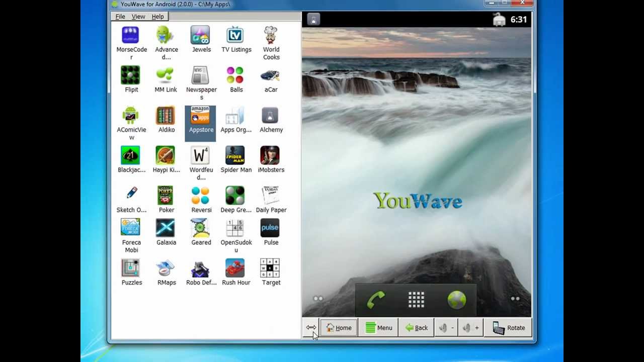Open the Wordfeud game icon
Screen dimensions: 644x362
[200, 155]
